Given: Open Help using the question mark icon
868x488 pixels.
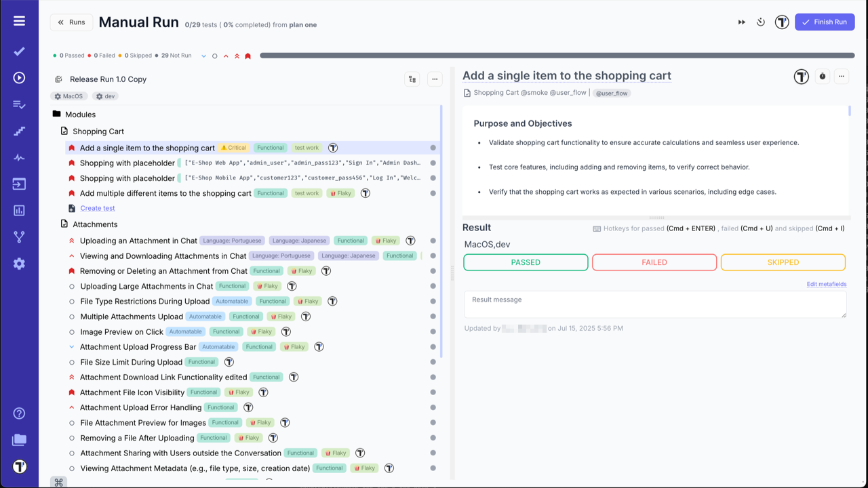Looking at the screenshot, I should tap(19, 413).
